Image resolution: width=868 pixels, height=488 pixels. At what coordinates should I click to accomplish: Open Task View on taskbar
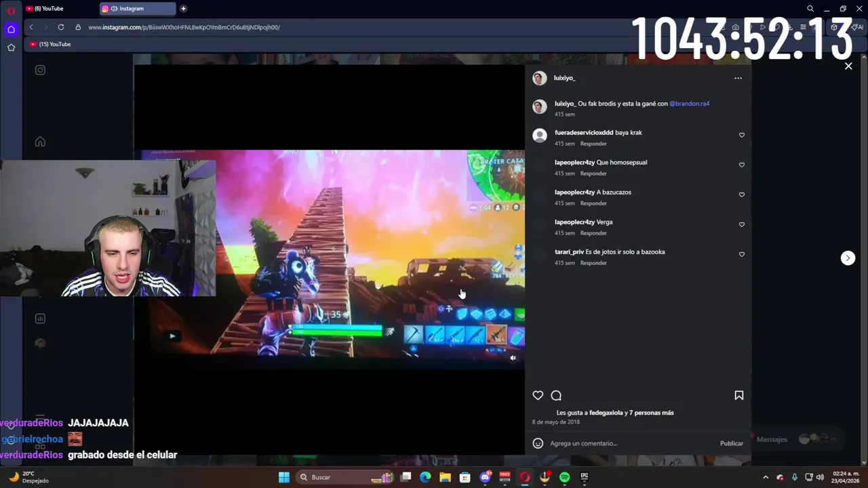[x=406, y=477]
